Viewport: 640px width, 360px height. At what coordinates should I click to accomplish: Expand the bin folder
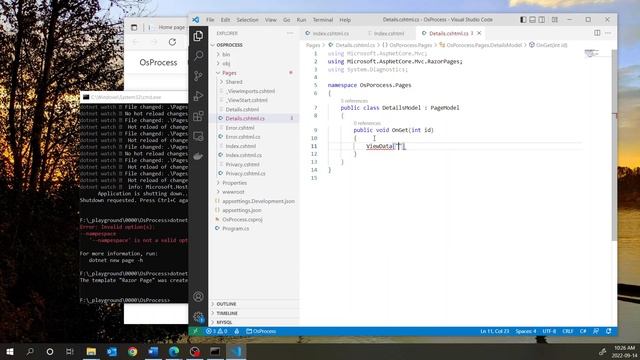[x=254, y=54]
